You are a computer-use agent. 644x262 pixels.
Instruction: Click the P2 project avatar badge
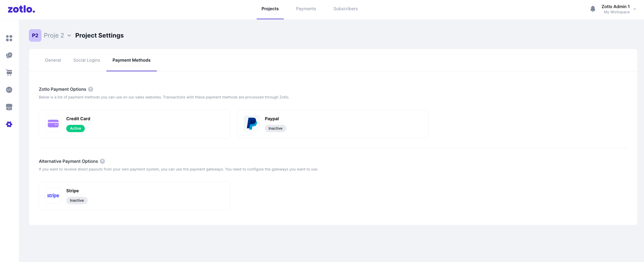pos(35,35)
